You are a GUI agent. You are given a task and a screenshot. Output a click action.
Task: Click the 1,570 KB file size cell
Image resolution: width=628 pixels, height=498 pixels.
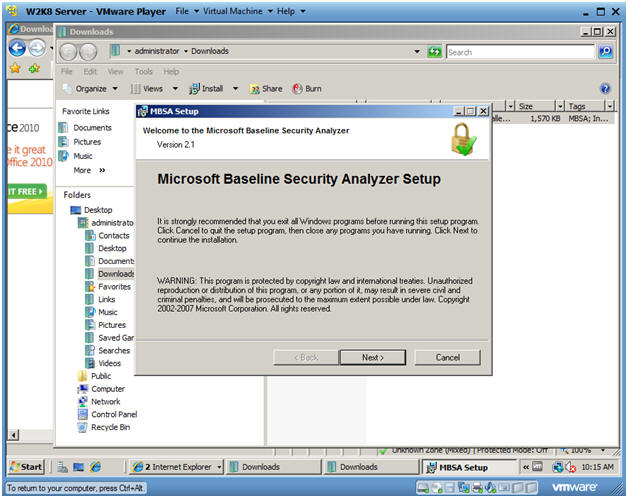pos(545,119)
